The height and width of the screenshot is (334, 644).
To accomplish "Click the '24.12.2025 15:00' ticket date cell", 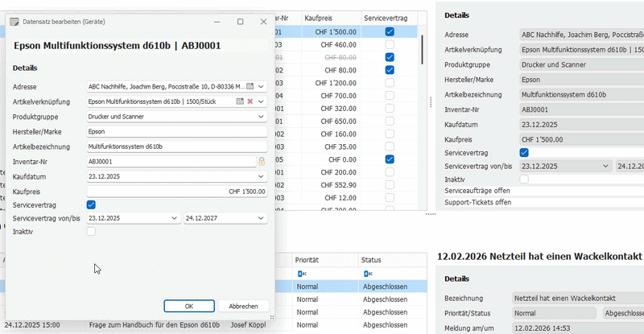I will 32,324.
